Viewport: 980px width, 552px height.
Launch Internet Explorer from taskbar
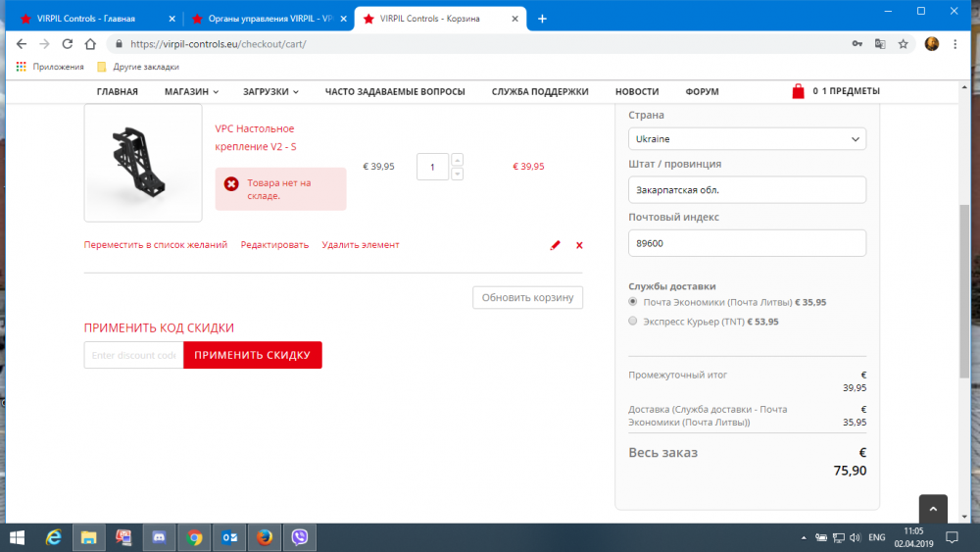(54, 537)
